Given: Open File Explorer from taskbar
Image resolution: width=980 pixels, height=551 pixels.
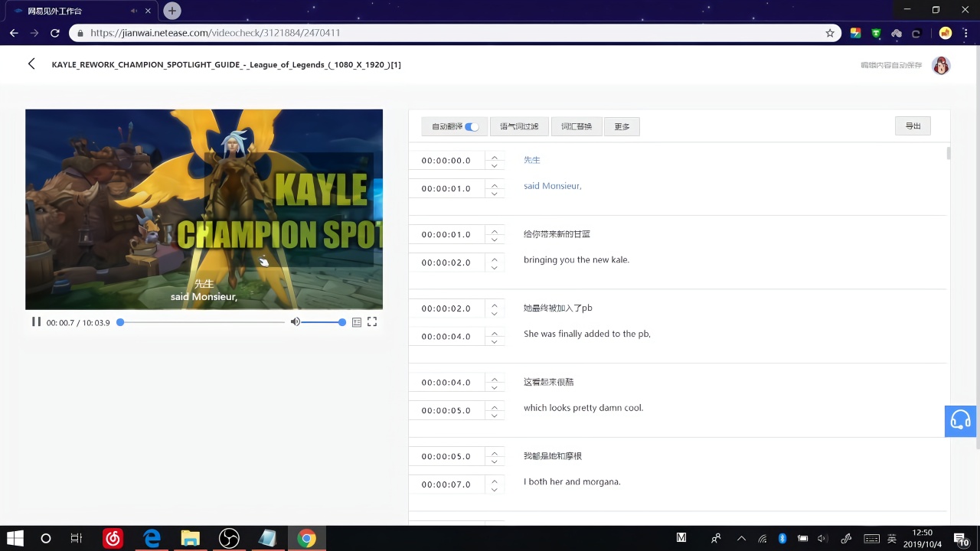Looking at the screenshot, I should [x=190, y=539].
